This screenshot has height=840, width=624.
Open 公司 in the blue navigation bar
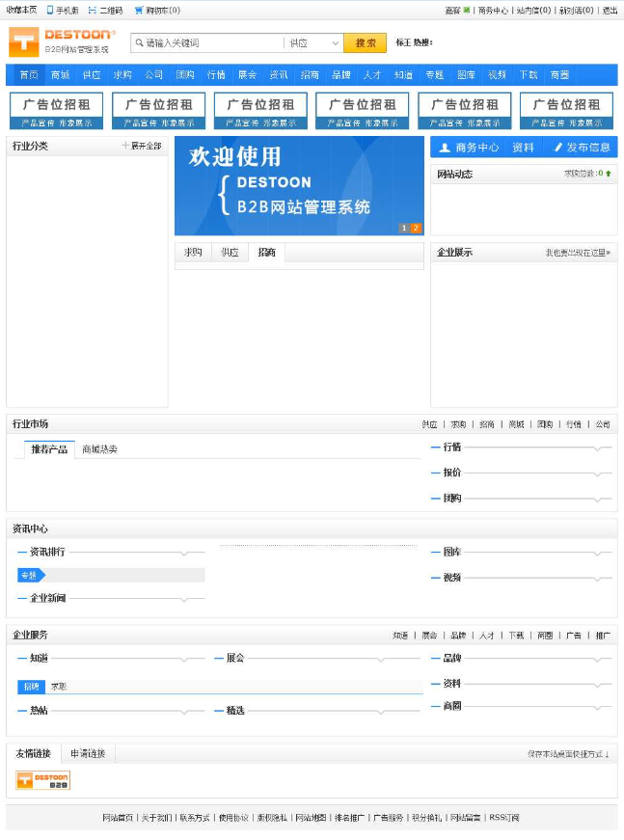point(153,75)
